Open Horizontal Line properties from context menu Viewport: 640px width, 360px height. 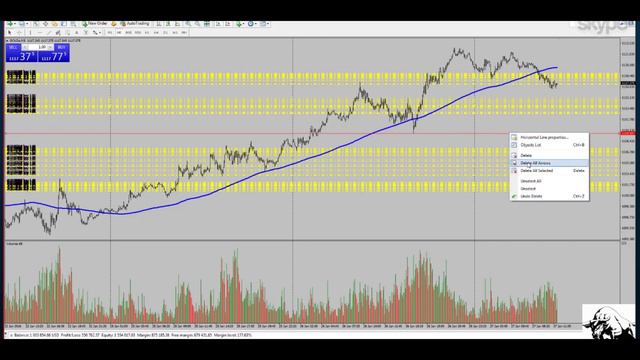pyautogui.click(x=549, y=138)
